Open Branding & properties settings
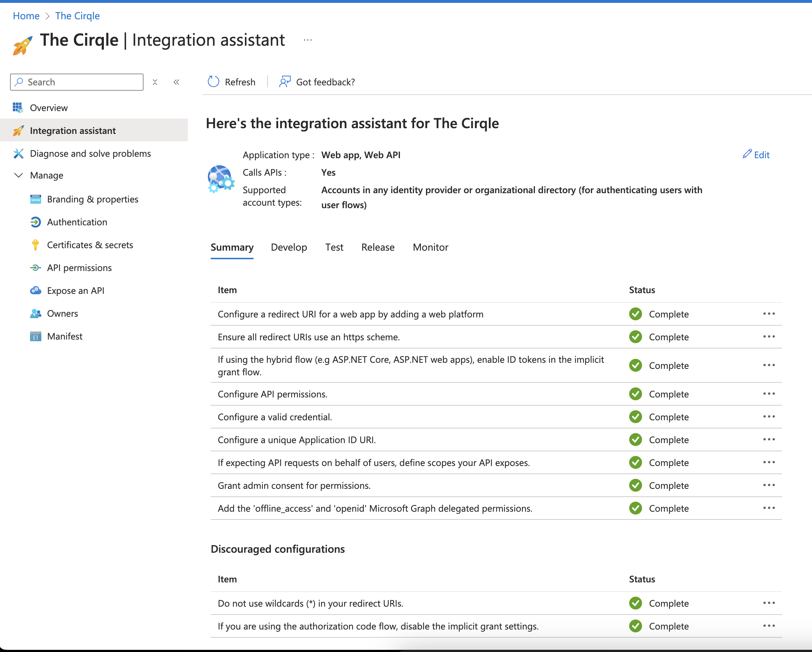This screenshot has height=652, width=812. (x=92, y=199)
